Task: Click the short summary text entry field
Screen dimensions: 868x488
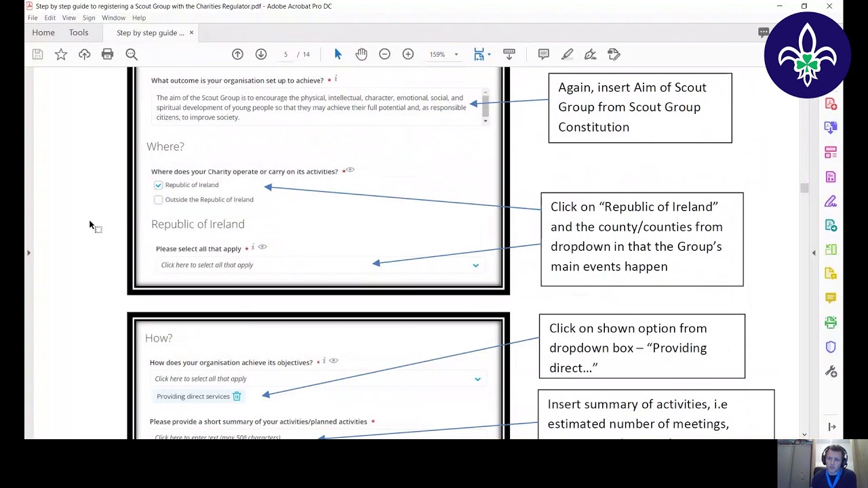Action: 317,436
